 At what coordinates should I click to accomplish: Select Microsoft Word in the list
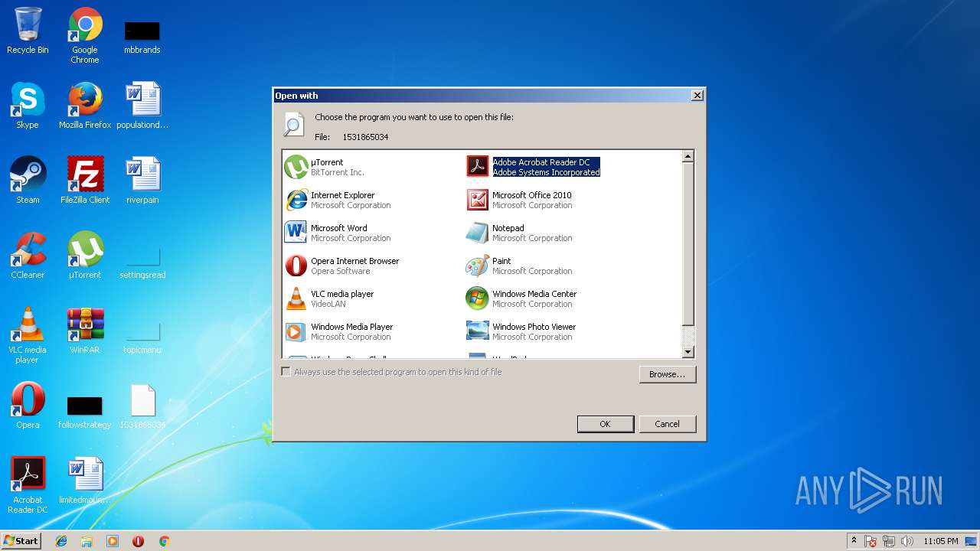[x=338, y=233]
